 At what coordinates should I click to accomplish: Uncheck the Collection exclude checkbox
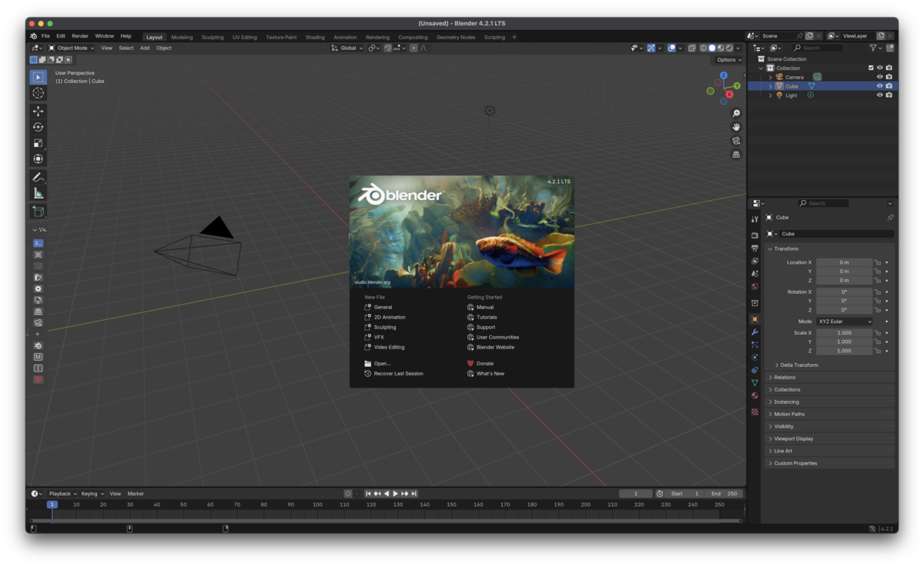(871, 68)
